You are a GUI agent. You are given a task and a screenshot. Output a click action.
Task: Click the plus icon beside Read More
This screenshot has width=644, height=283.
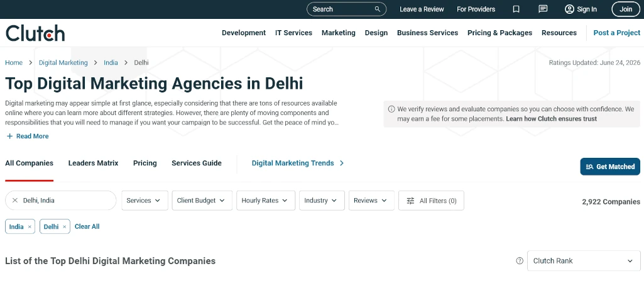coord(10,136)
